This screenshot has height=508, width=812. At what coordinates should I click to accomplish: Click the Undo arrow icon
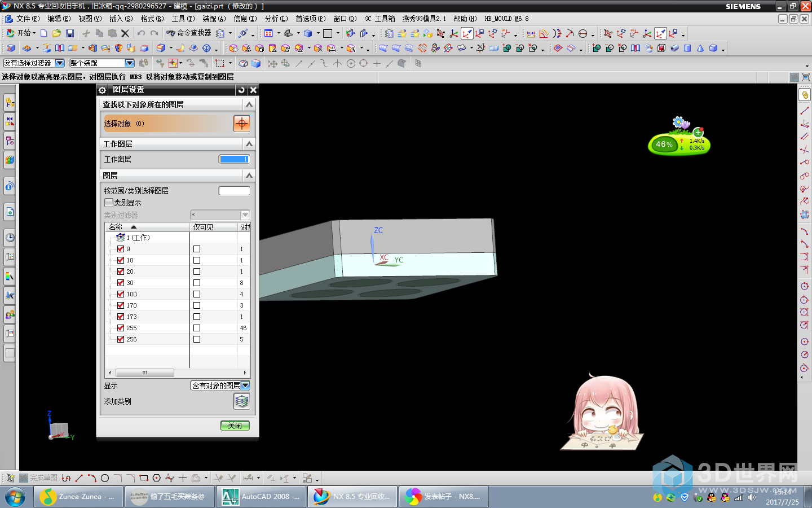141,33
